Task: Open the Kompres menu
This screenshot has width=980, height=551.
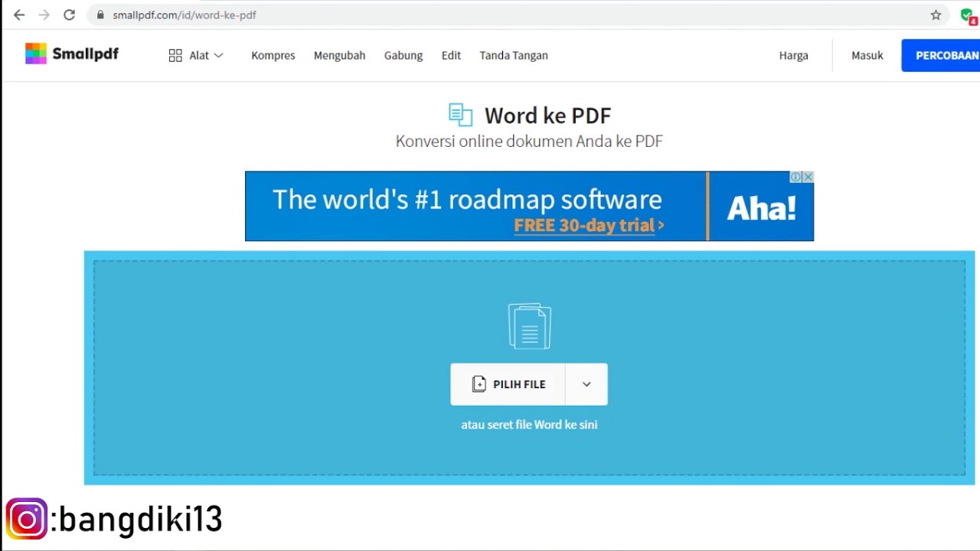Action: click(273, 55)
